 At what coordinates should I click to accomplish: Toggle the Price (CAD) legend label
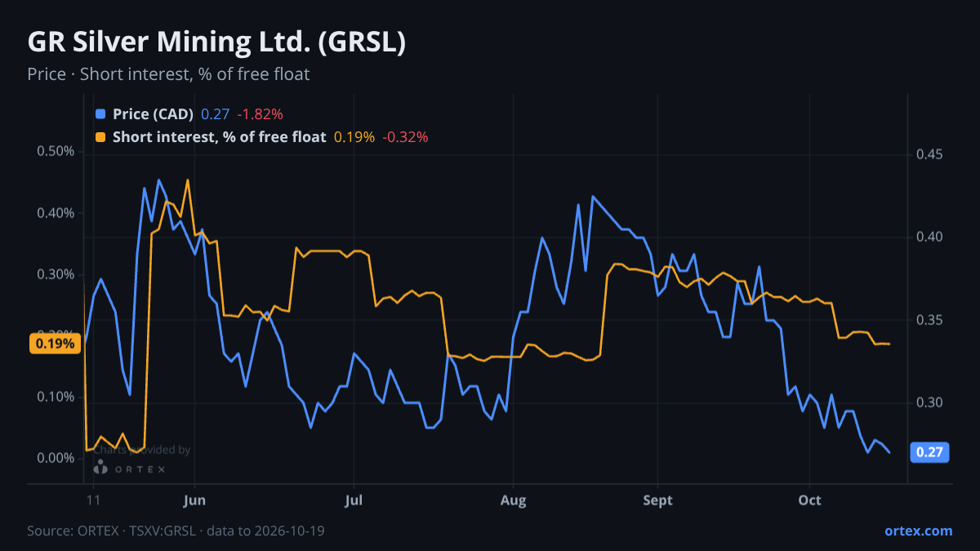pos(153,113)
